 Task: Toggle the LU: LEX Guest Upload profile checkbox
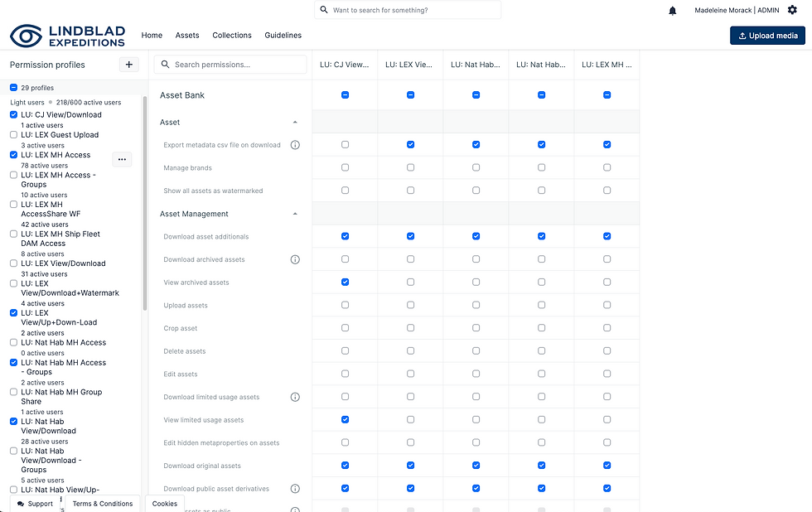pyautogui.click(x=14, y=135)
